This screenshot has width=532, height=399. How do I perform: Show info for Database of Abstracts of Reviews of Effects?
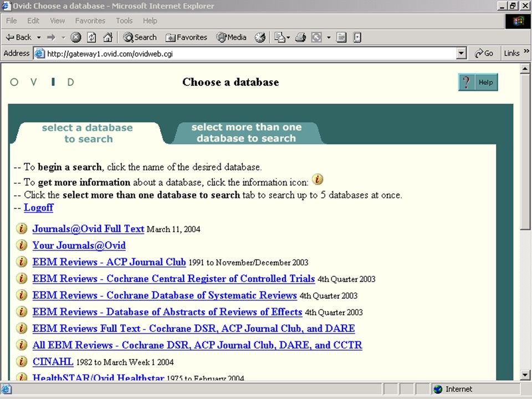[22, 311]
